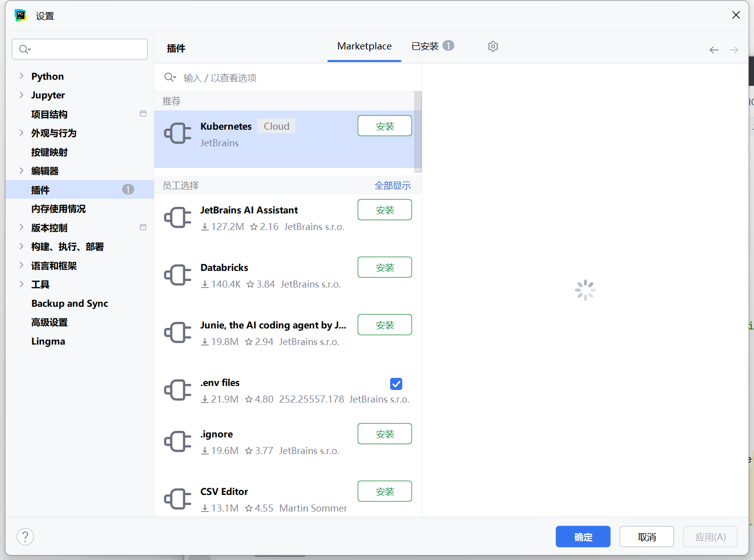Click the project-level icon beside 项目结构
Viewport: 754px width, 560px height.
tap(143, 114)
